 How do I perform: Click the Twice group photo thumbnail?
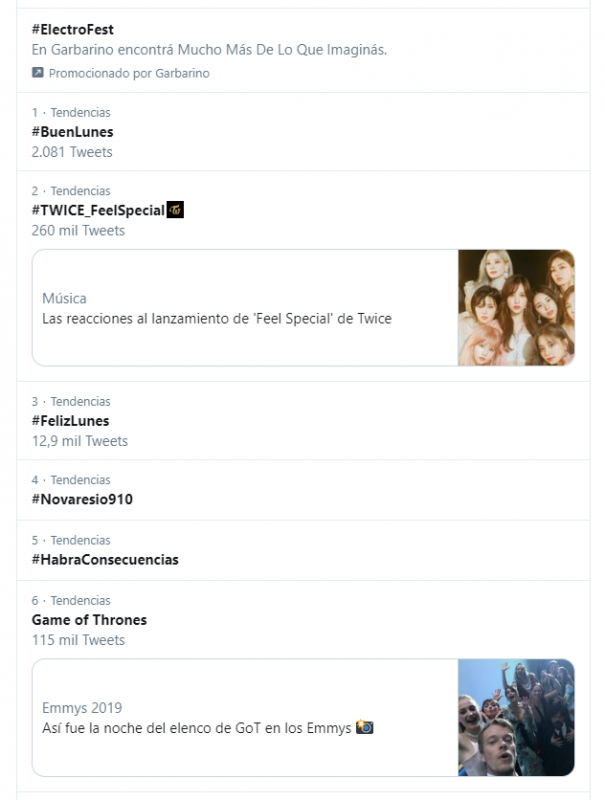pyautogui.click(x=516, y=307)
